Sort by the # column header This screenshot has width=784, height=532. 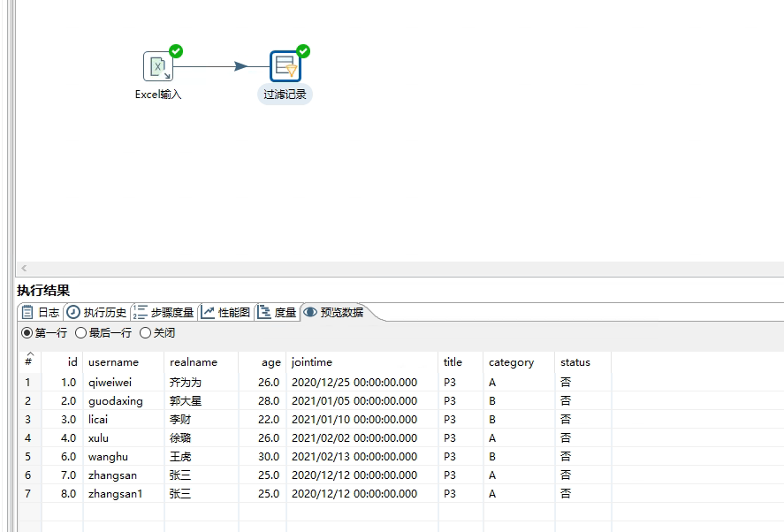pyautogui.click(x=29, y=362)
